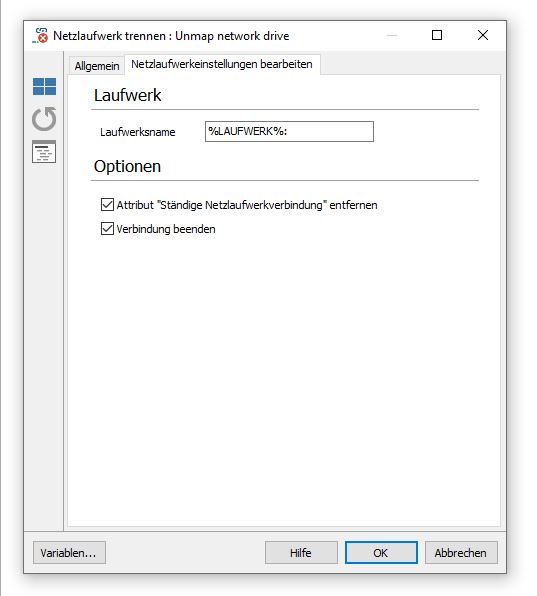Confirm with the OK button
The image size is (537, 596).
[x=381, y=553]
